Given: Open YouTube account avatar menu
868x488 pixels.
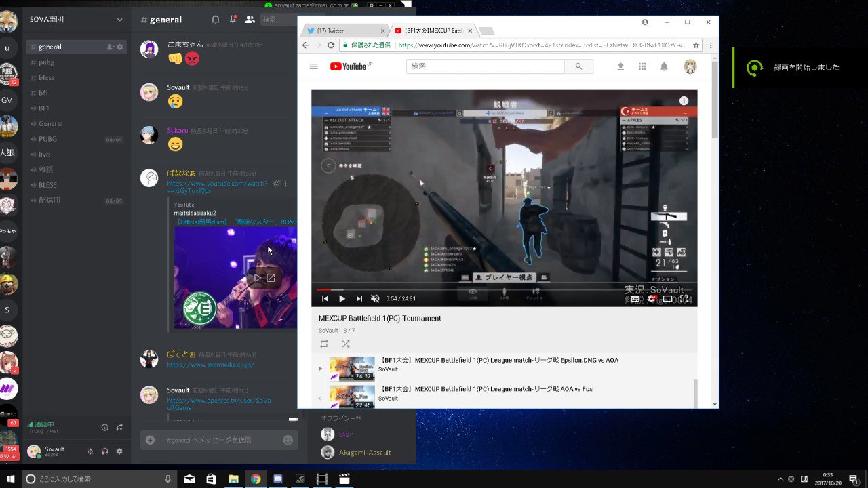Looking at the screenshot, I should 690,66.
